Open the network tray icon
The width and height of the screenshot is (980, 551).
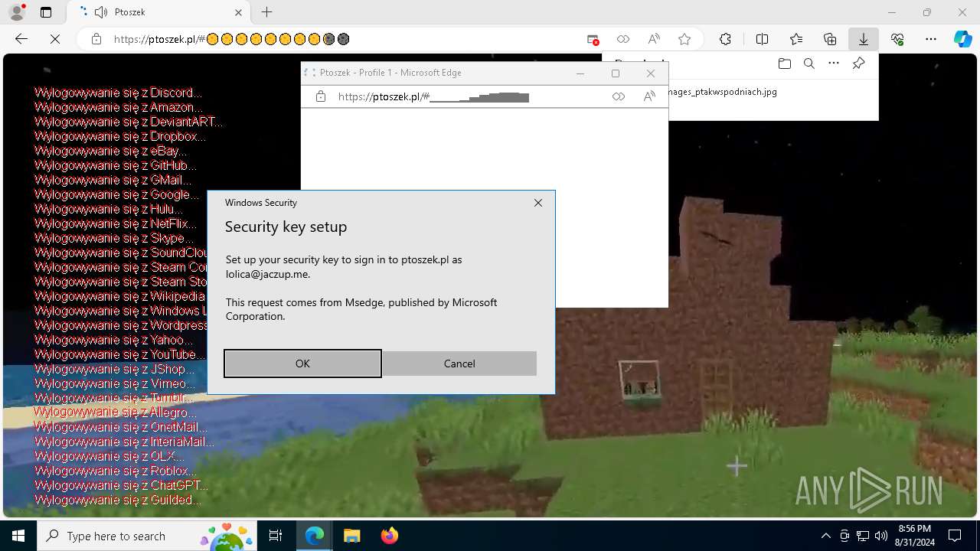click(x=862, y=536)
